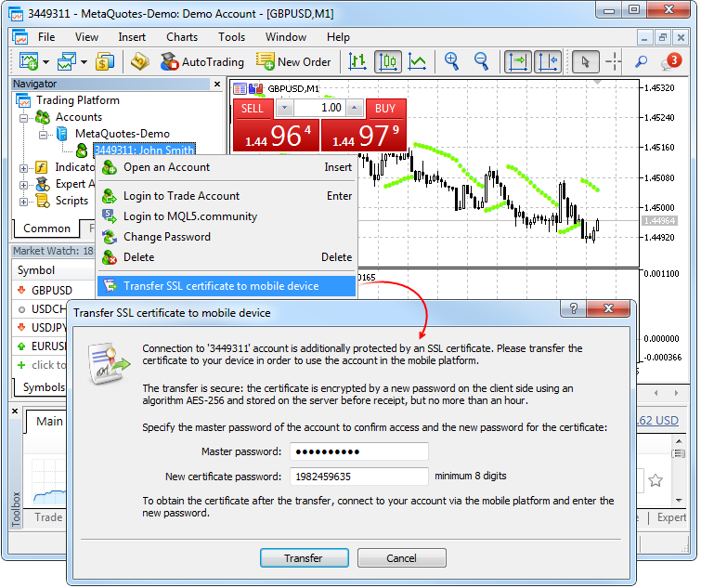The height and width of the screenshot is (588, 701).
Task: Click the dialog help question button
Action: tap(574, 308)
